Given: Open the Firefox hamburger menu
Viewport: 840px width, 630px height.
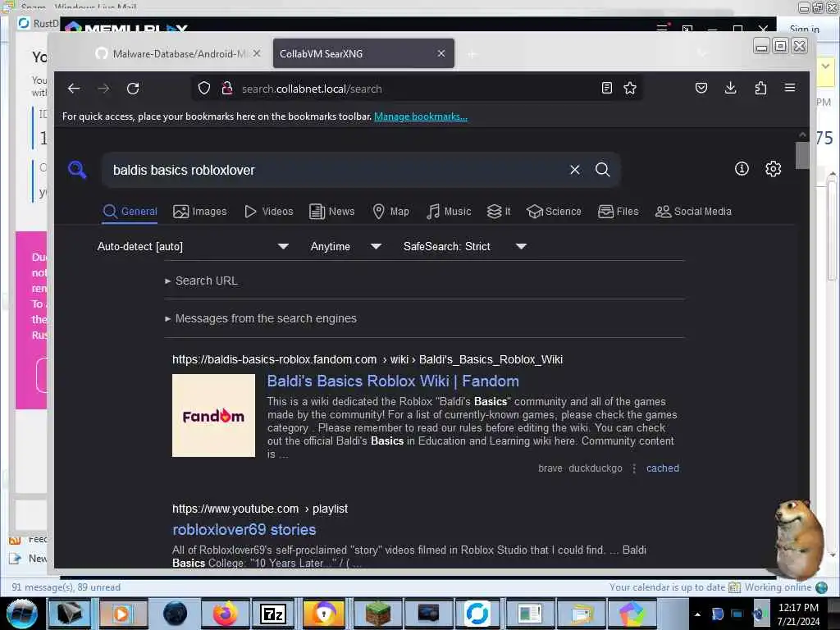Looking at the screenshot, I should [790, 88].
